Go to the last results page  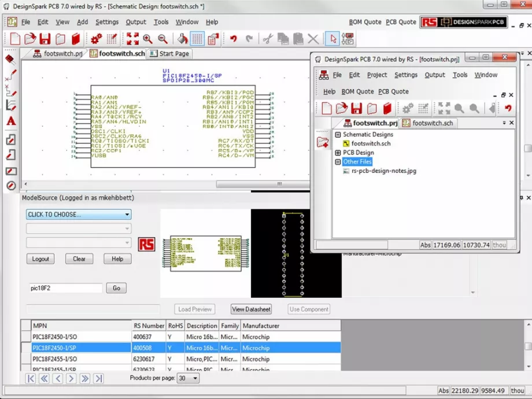pos(99,379)
